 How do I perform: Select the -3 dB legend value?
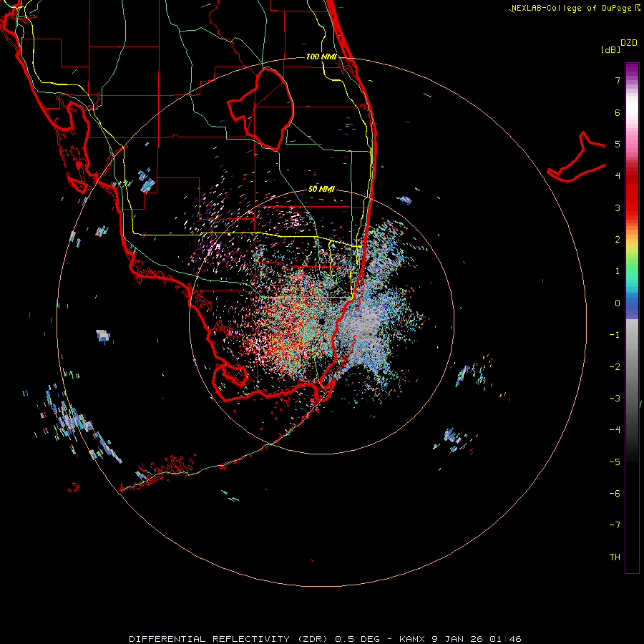pyautogui.click(x=615, y=399)
